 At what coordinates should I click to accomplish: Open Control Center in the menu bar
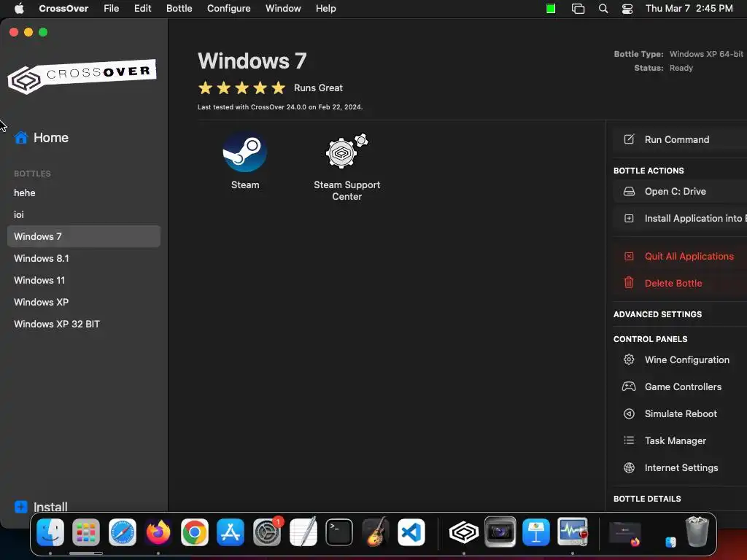point(627,9)
